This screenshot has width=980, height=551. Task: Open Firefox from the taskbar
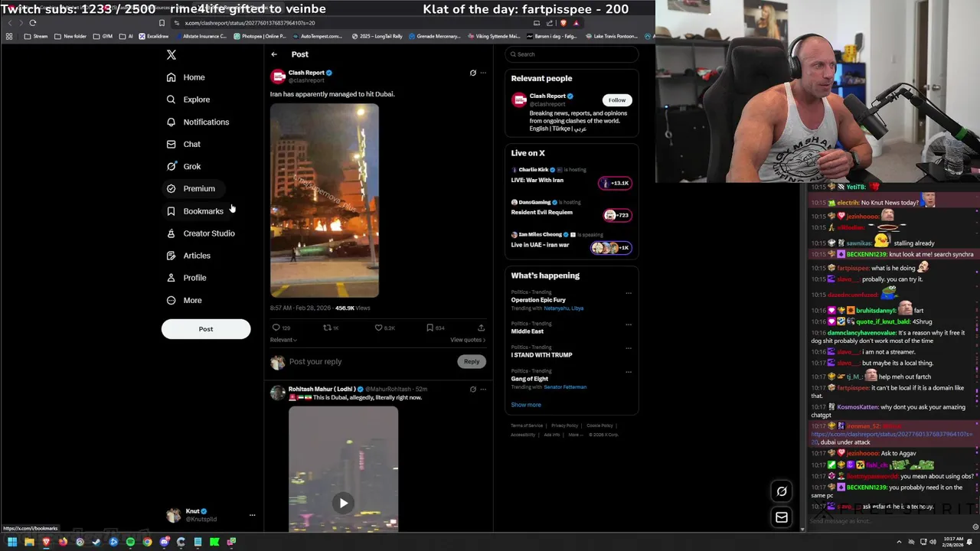click(63, 542)
